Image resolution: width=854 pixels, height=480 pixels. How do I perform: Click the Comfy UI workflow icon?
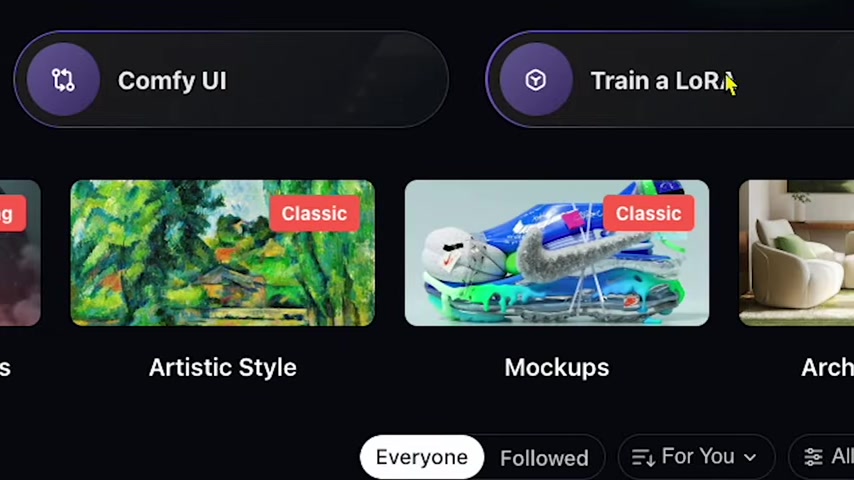63,80
